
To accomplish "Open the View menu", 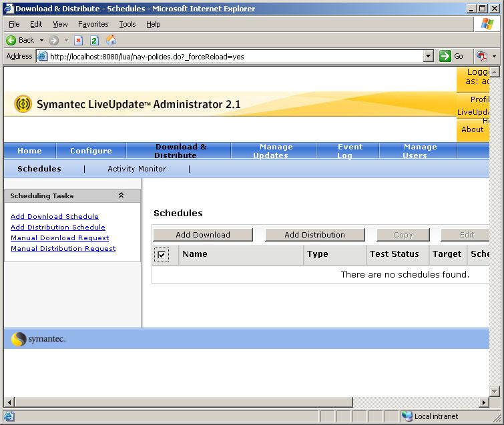I will tap(60, 24).
